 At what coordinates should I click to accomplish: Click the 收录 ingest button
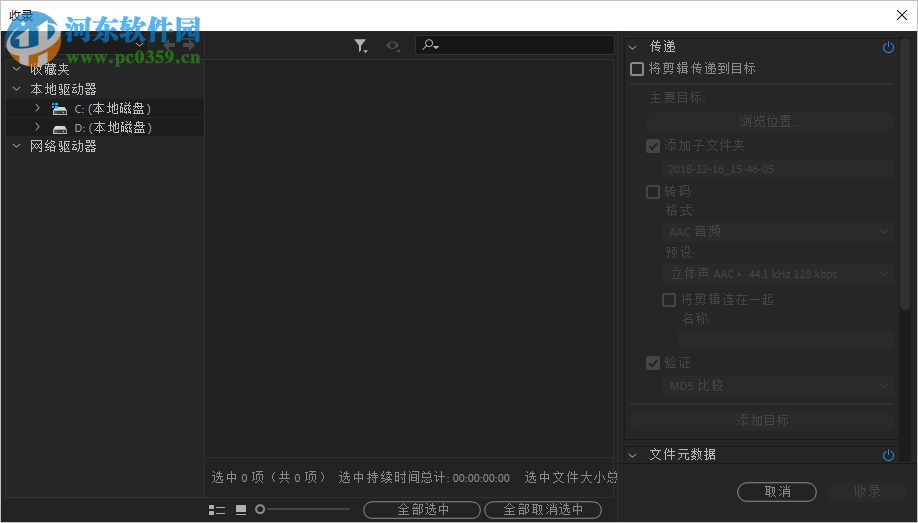tap(867, 492)
